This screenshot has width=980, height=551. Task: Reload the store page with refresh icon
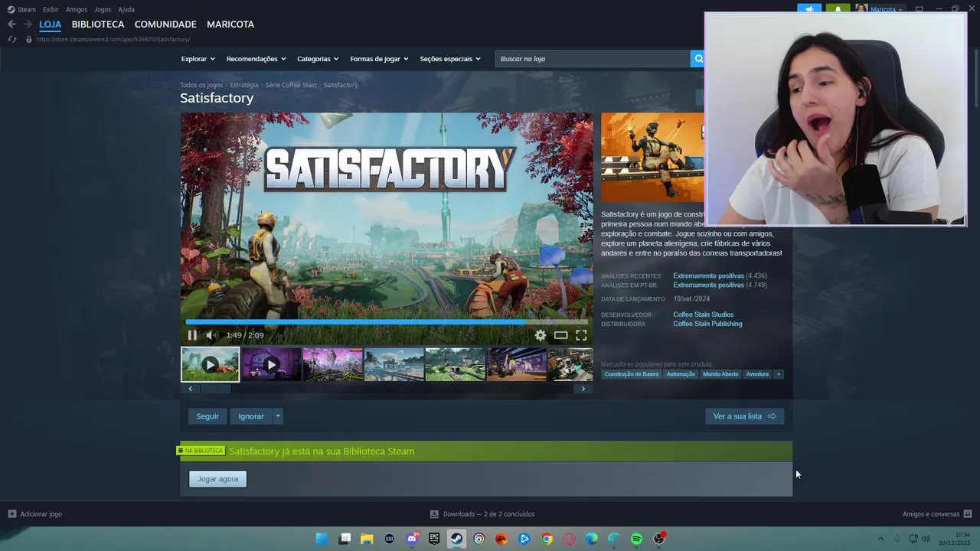click(x=11, y=39)
